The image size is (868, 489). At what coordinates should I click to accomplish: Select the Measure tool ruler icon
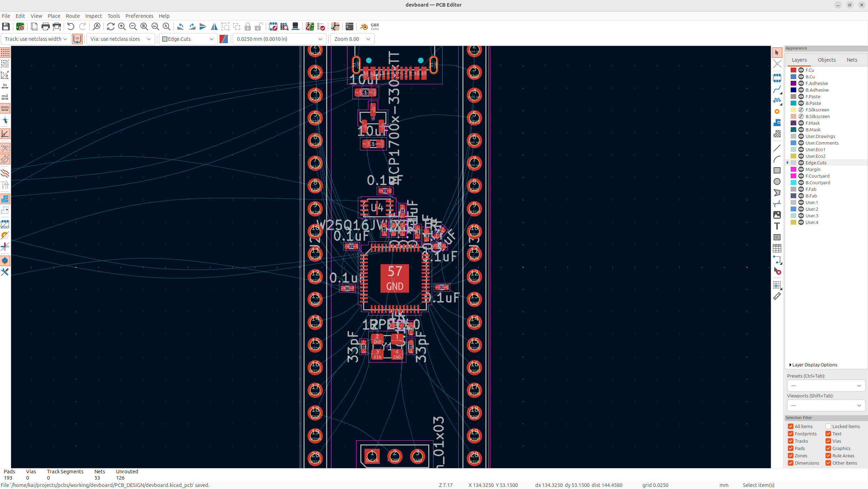pyautogui.click(x=777, y=296)
